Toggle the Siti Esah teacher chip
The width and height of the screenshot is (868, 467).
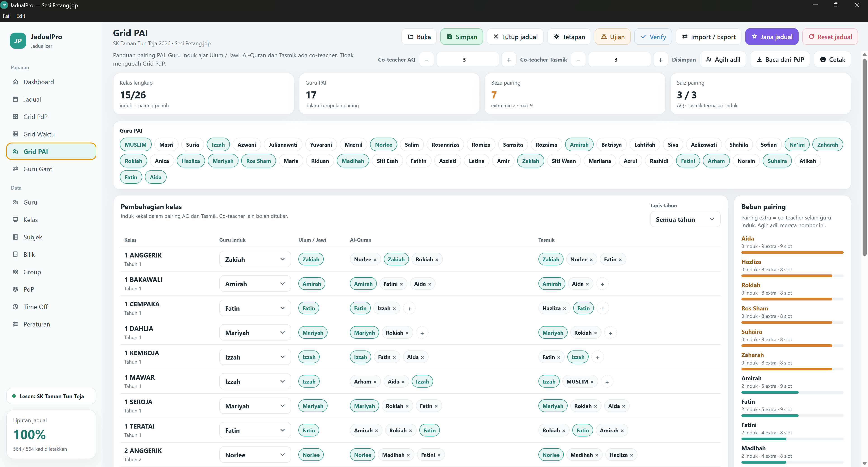387,161
